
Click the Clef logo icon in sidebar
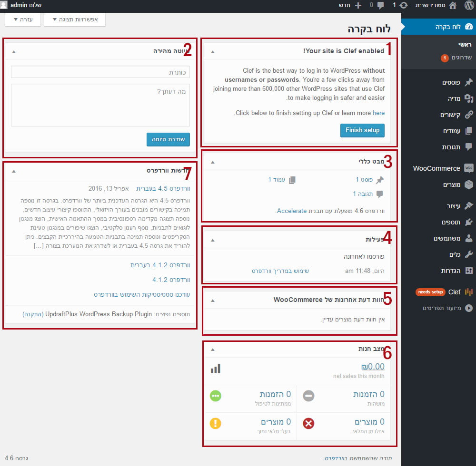pos(469,291)
